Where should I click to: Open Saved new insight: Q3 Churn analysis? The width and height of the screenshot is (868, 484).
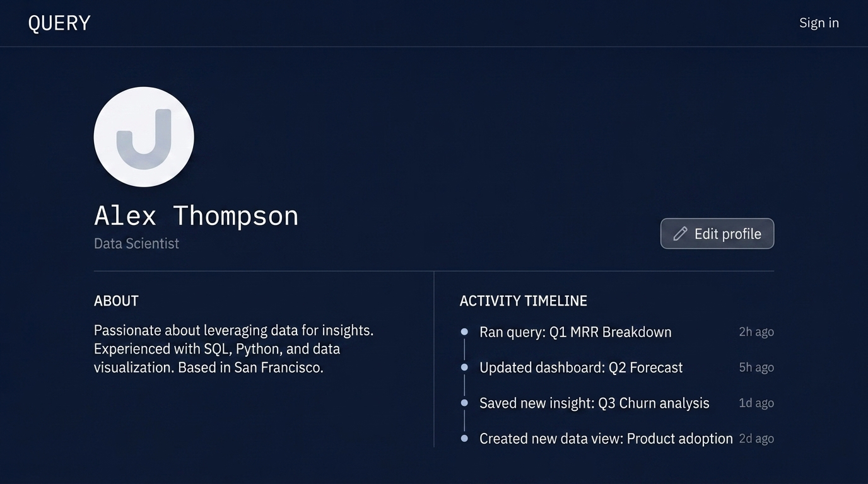pos(594,403)
